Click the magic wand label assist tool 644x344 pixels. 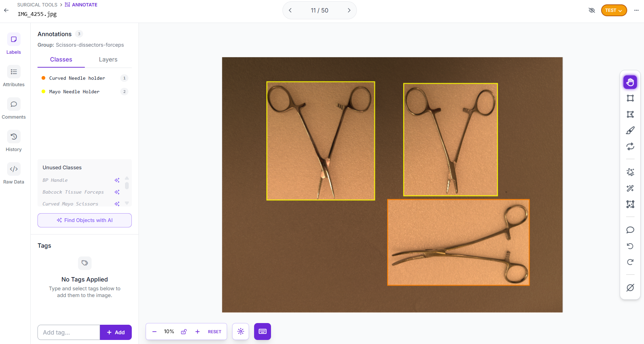(x=630, y=188)
